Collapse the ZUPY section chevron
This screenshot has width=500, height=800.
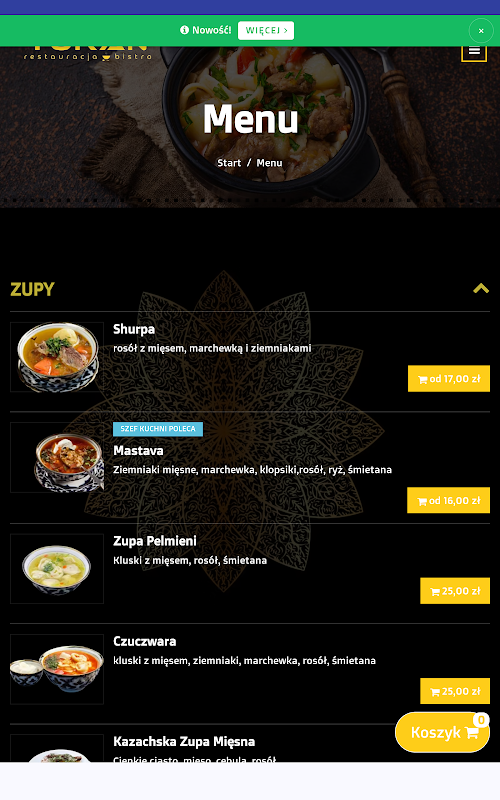click(481, 289)
